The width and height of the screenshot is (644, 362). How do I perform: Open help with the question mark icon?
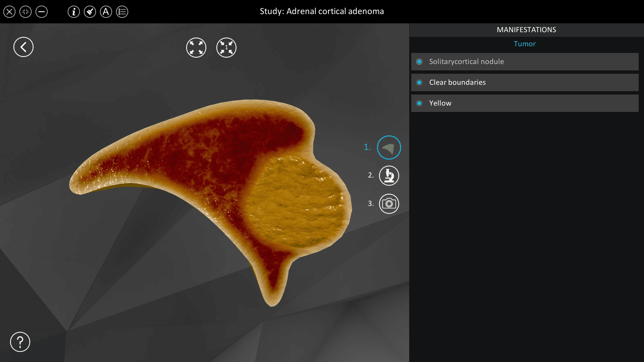click(x=20, y=342)
